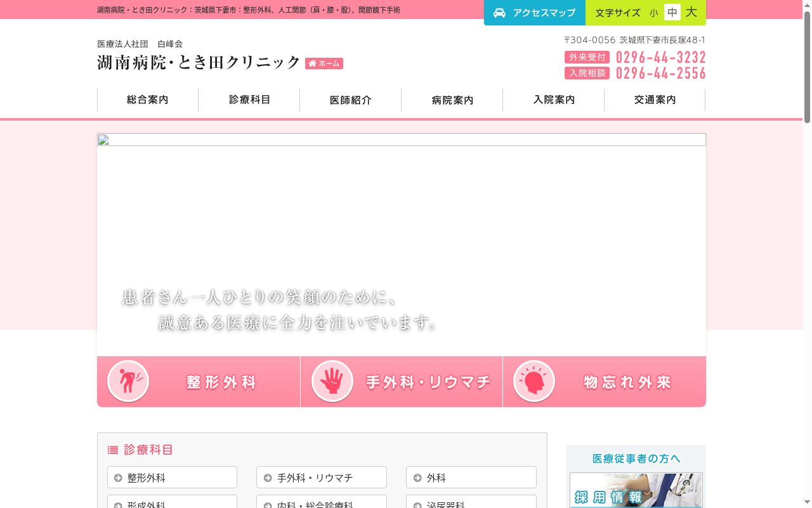The image size is (812, 508).
Task: Open the 診療科目 navigation item
Action: [249, 100]
